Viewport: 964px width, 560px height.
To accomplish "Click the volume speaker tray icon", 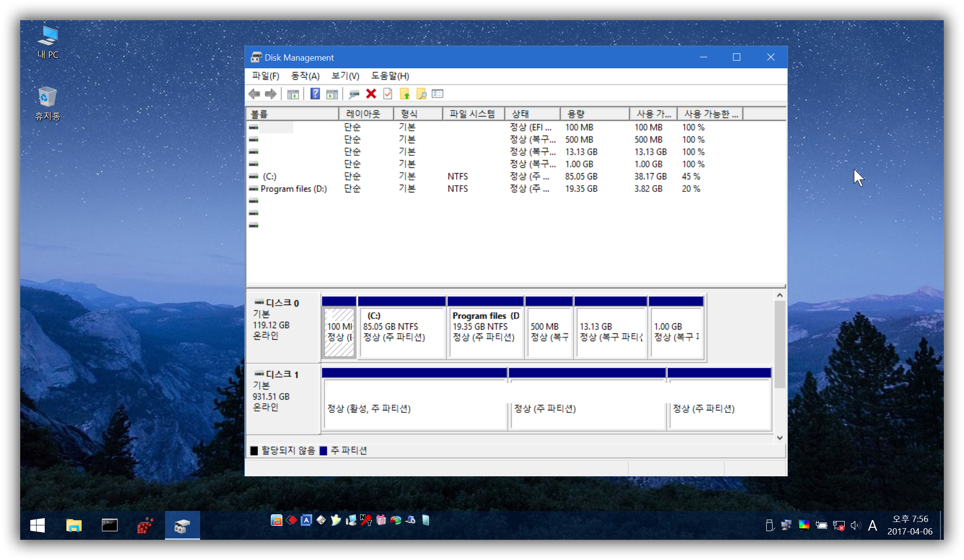I will pos(855,525).
